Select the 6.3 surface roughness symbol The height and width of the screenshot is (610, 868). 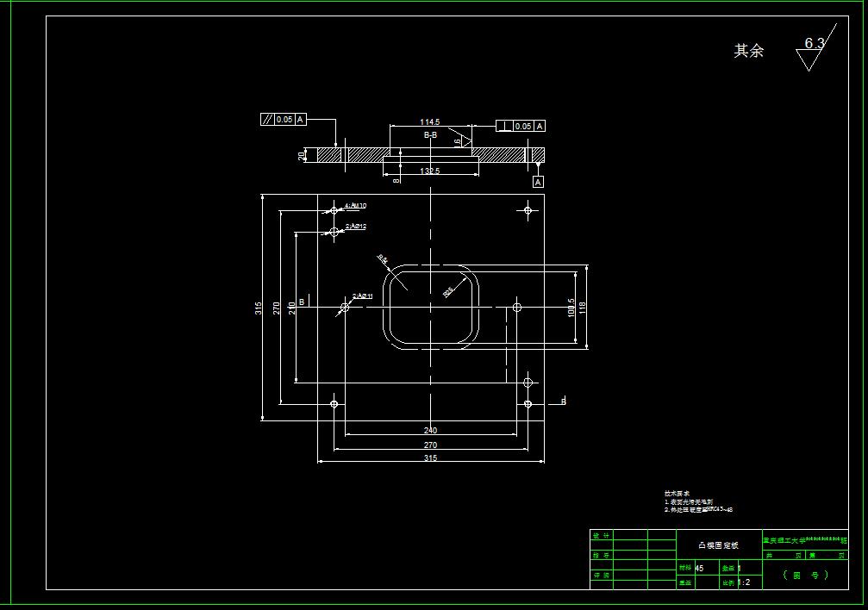tap(816, 47)
